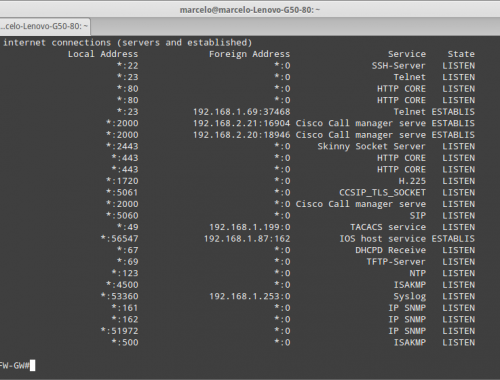Click the SSH-Server service entry

pyautogui.click(x=398, y=66)
